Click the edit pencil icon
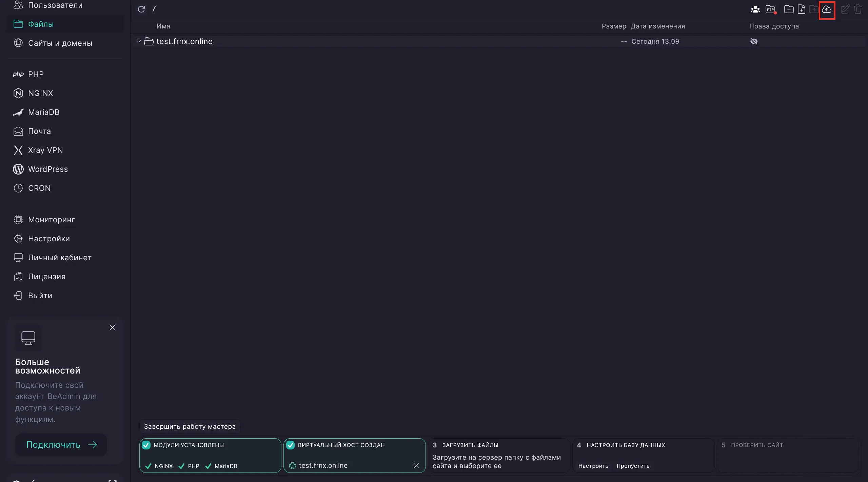The height and width of the screenshot is (482, 868). [x=845, y=9]
